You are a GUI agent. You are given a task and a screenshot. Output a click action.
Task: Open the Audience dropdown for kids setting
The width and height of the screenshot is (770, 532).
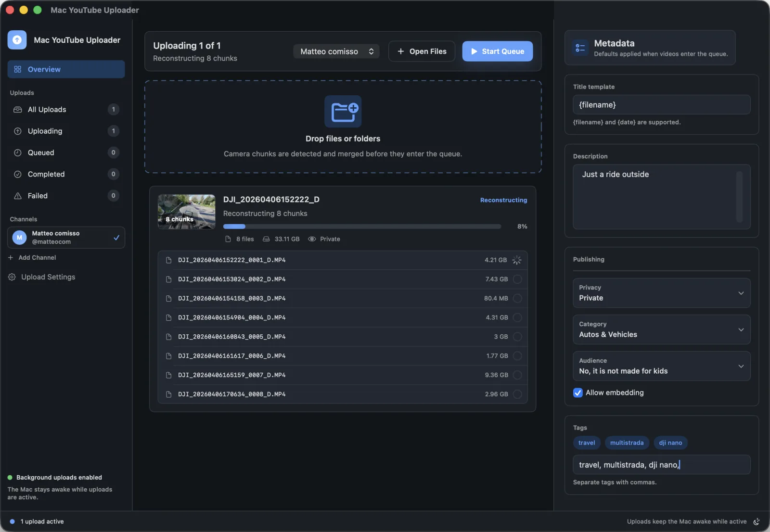(x=661, y=366)
